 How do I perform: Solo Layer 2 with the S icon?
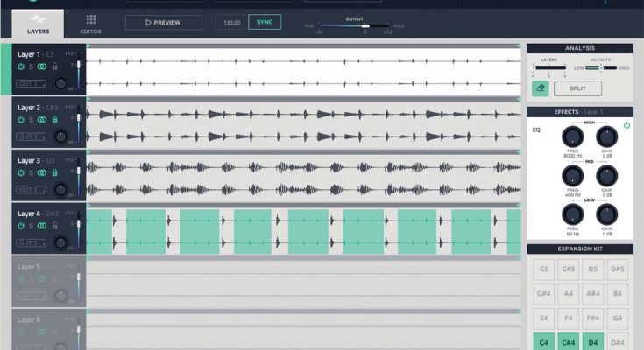(31, 119)
